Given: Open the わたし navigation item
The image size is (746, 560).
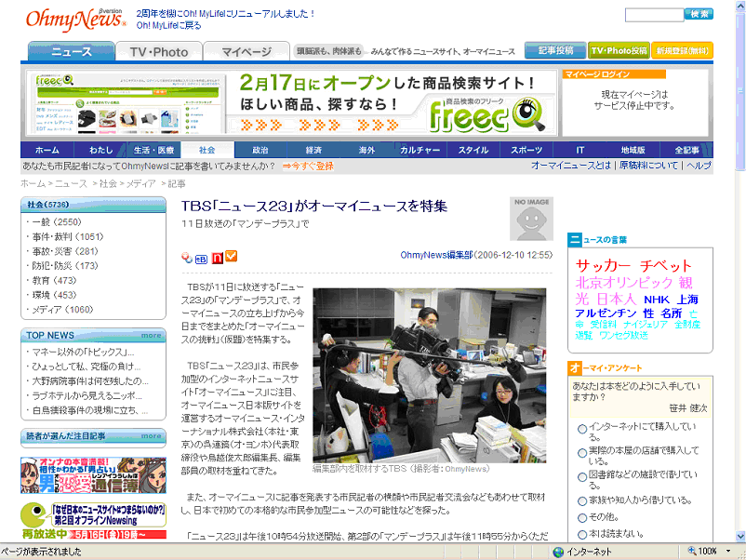Looking at the screenshot, I should 100,150.
